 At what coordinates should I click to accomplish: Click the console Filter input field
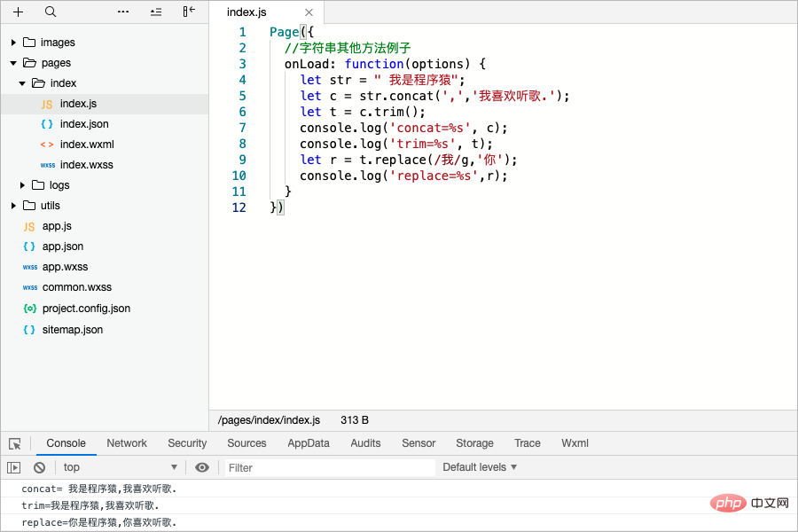tap(328, 467)
